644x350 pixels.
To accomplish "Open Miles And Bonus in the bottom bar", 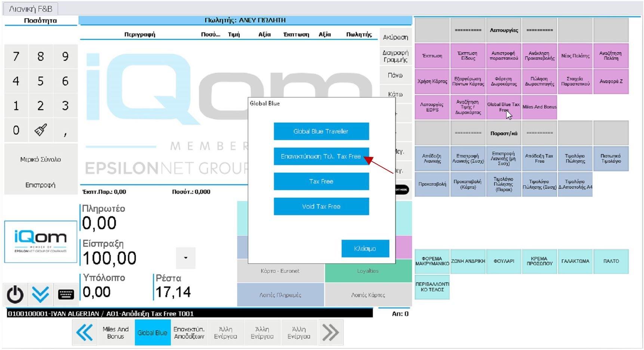I will pyautogui.click(x=115, y=332).
